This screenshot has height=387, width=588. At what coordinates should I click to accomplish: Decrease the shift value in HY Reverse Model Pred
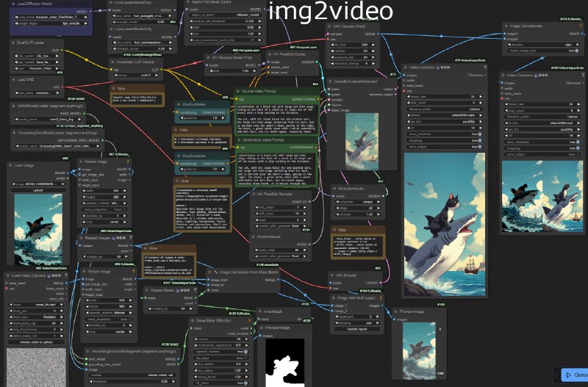coord(210,70)
